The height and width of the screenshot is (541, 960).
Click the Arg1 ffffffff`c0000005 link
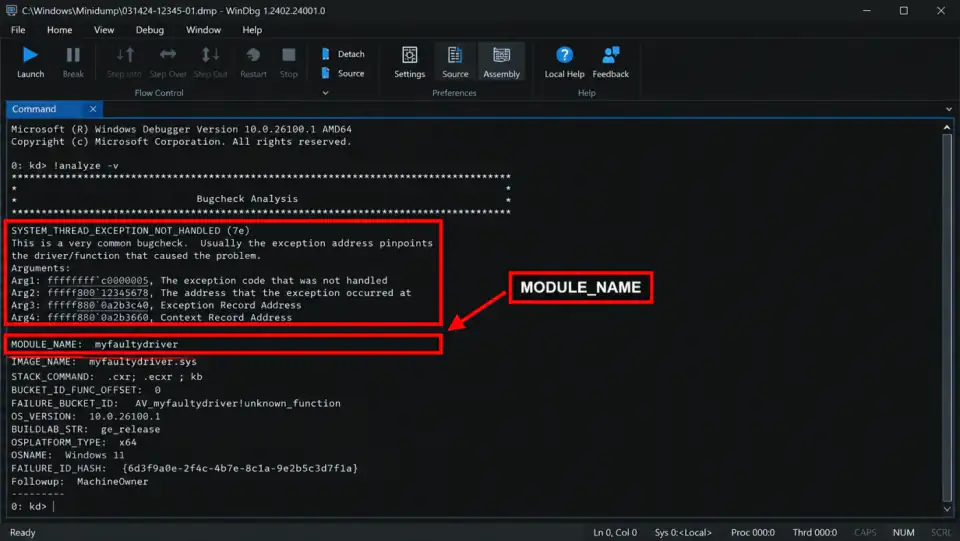point(98,280)
